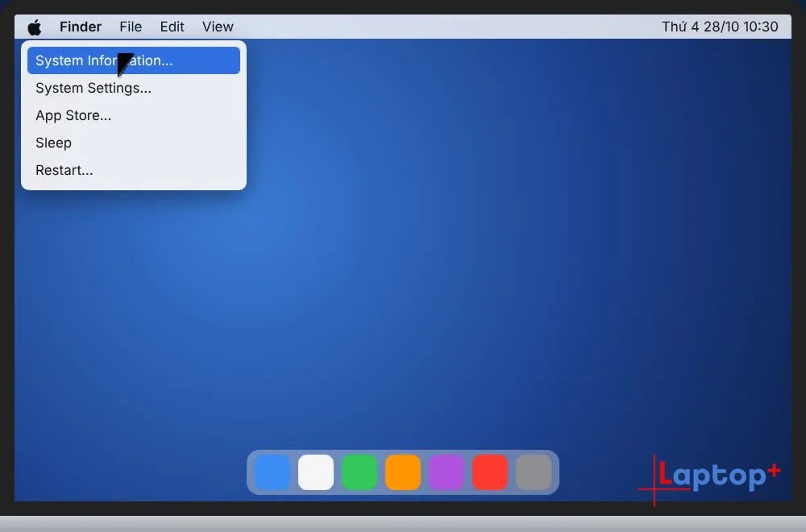Launch the blue dock app icon
The width and height of the screenshot is (806, 532).
tap(272, 472)
